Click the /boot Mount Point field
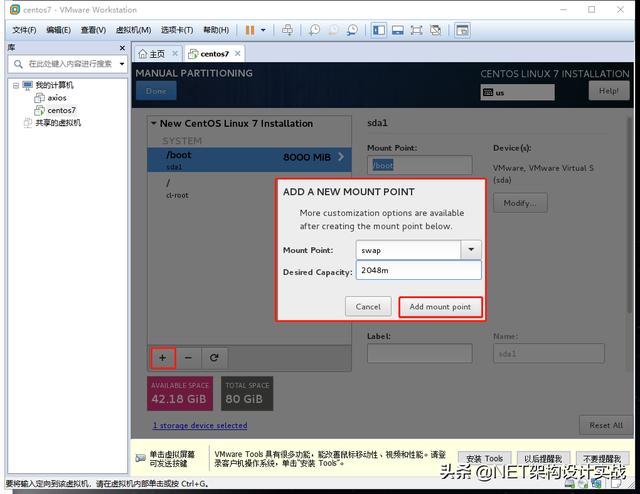 point(420,165)
